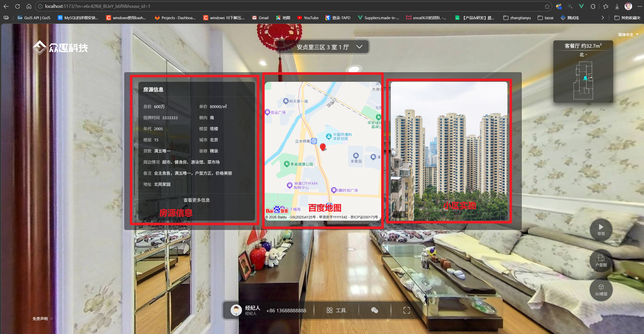
Task: Start the 导览 guided tour
Action: (601, 230)
